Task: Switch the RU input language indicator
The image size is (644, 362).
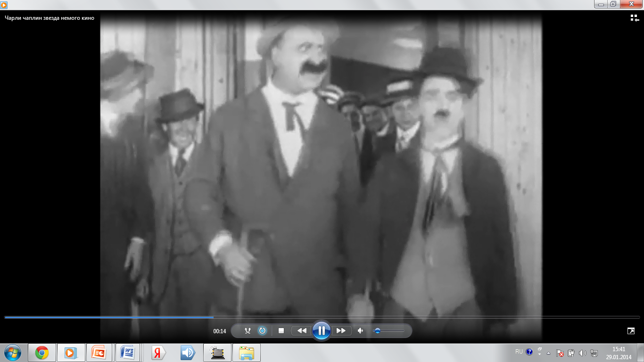Action: [519, 352]
